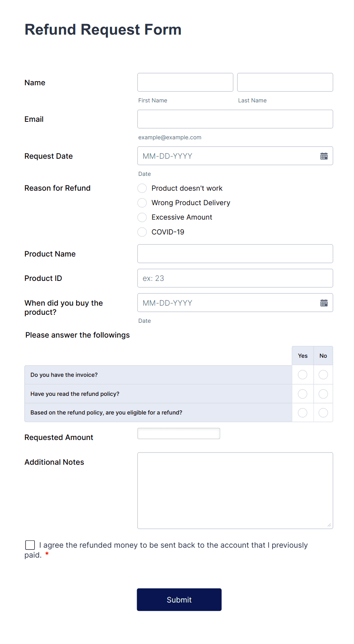The height and width of the screenshot is (644, 354).
Task: Select No for refund eligibility question
Action: point(323,412)
